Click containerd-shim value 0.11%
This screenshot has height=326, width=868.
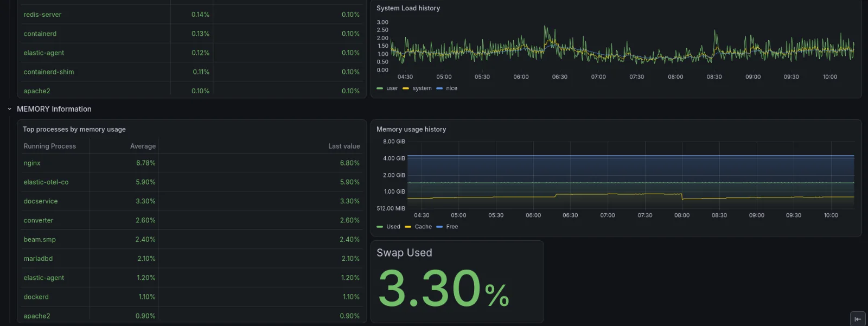click(201, 72)
